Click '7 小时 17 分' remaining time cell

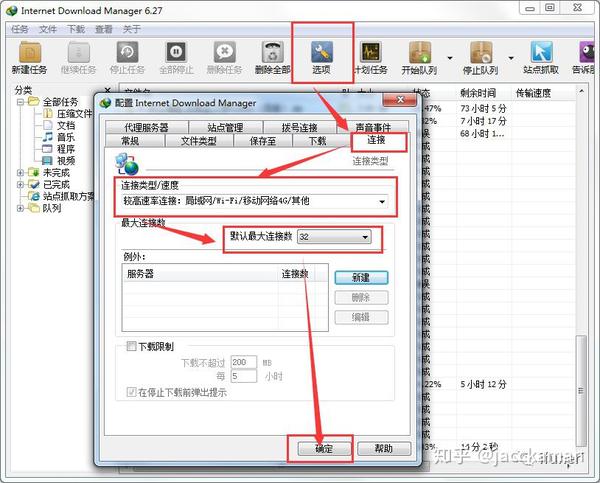click(483, 121)
